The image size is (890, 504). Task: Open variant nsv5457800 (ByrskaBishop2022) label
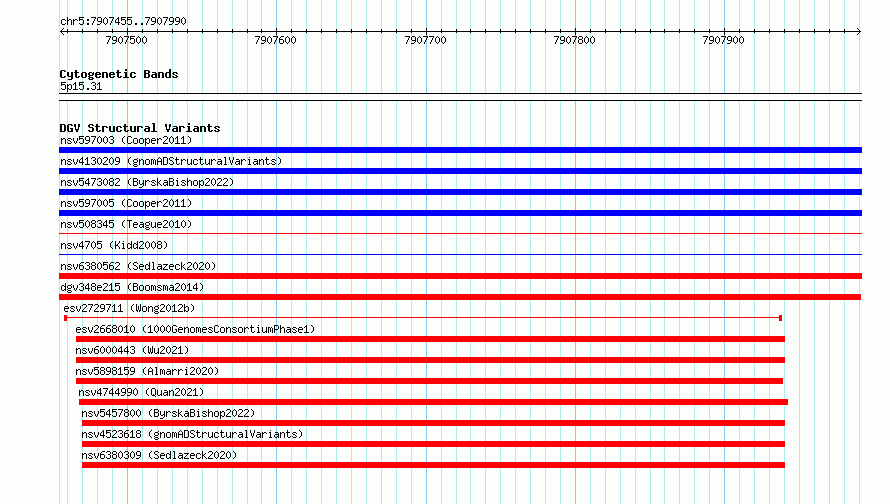coord(168,413)
